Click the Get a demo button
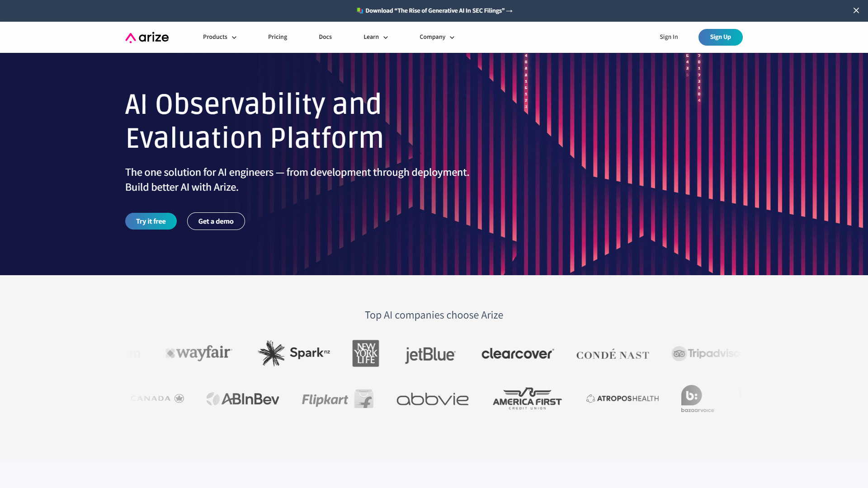This screenshot has width=868, height=488. click(x=216, y=221)
